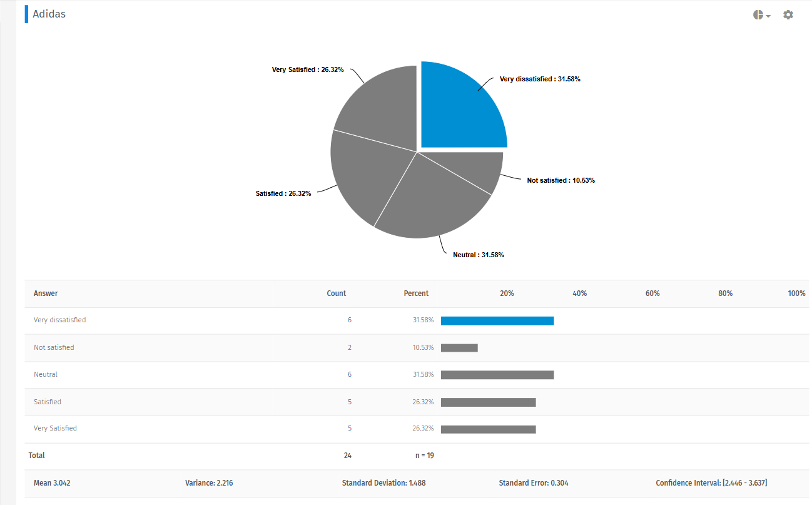Click the Adidas widget title
812x505 pixels.
[x=49, y=13]
